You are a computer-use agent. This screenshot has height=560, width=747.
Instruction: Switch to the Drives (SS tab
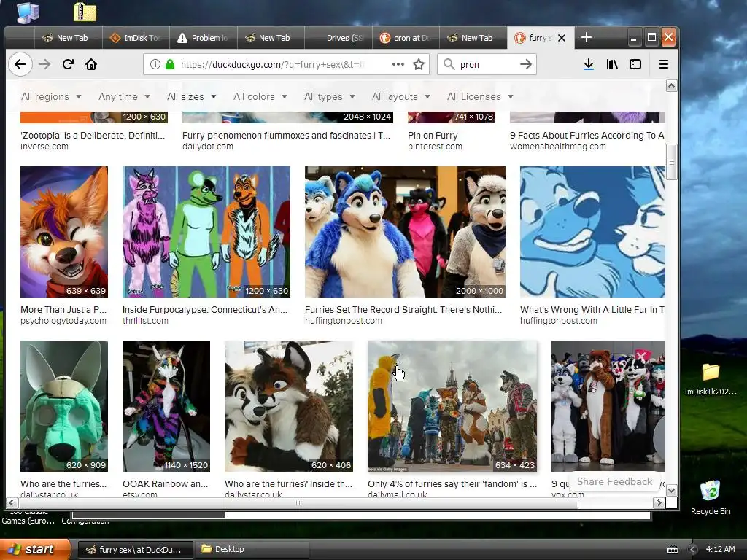(338, 38)
